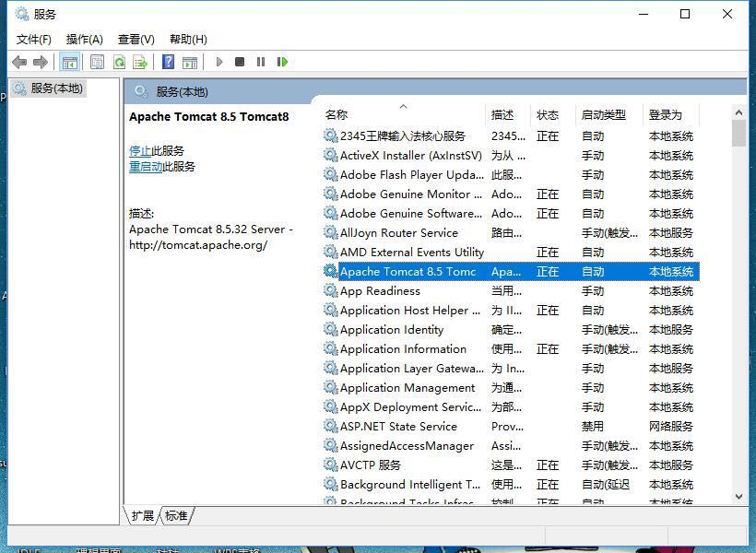This screenshot has width=756, height=553.
Task: Click the 停止 link to stop service
Action: click(140, 151)
